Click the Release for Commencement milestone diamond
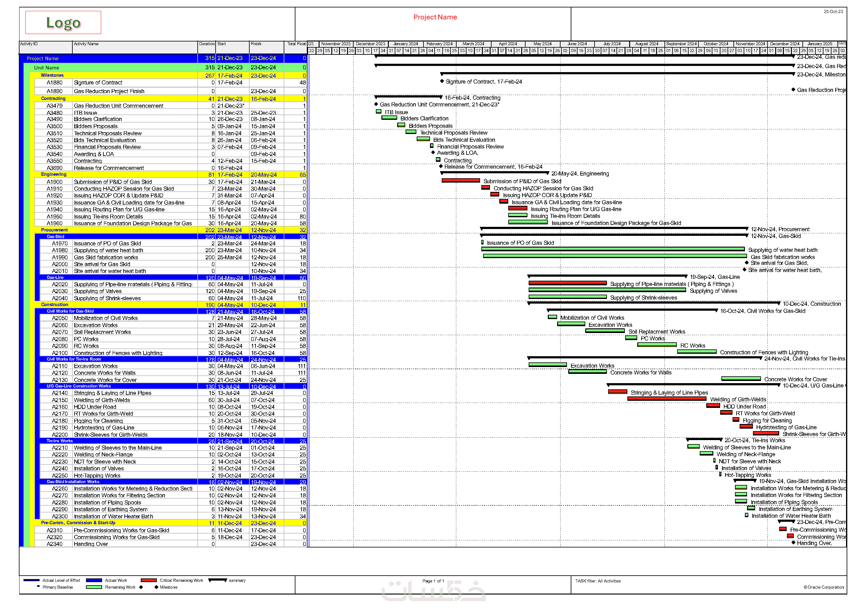 click(441, 166)
